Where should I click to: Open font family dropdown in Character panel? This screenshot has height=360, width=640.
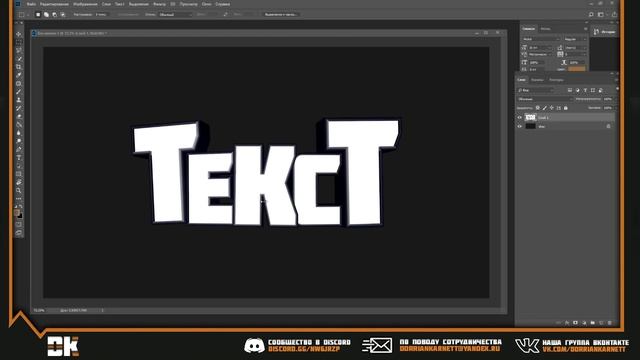point(541,39)
